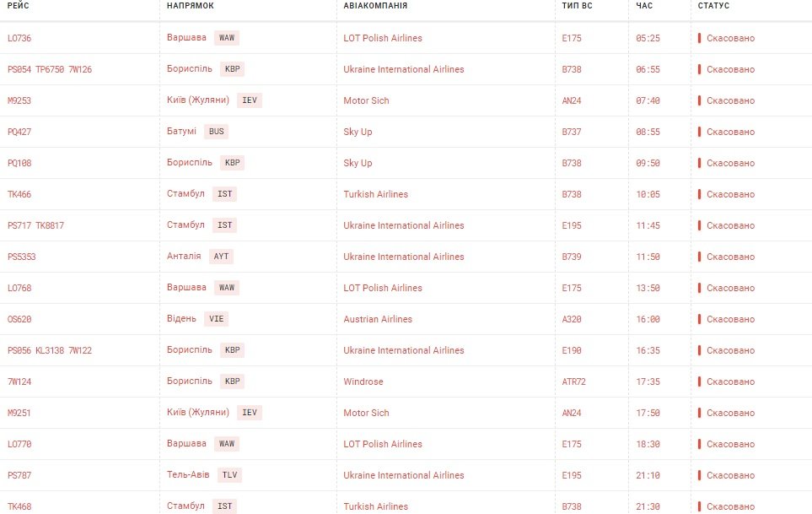Select codeshare flight TK8817

tap(50, 226)
